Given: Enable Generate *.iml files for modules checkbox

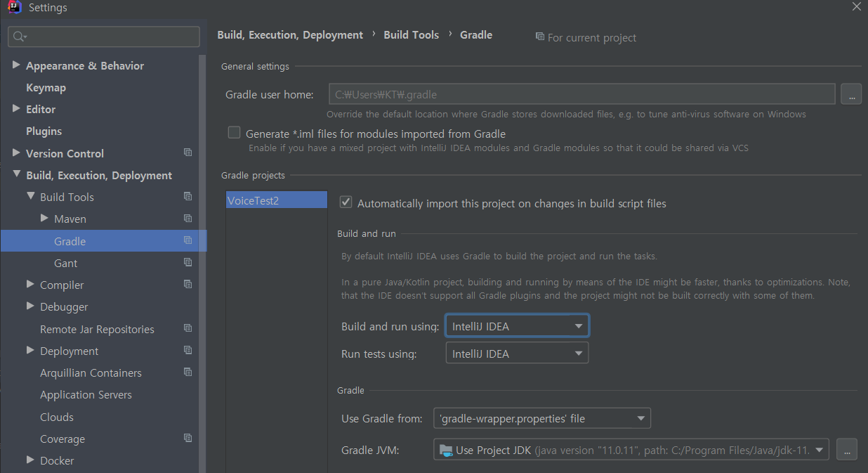Looking at the screenshot, I should (x=235, y=133).
